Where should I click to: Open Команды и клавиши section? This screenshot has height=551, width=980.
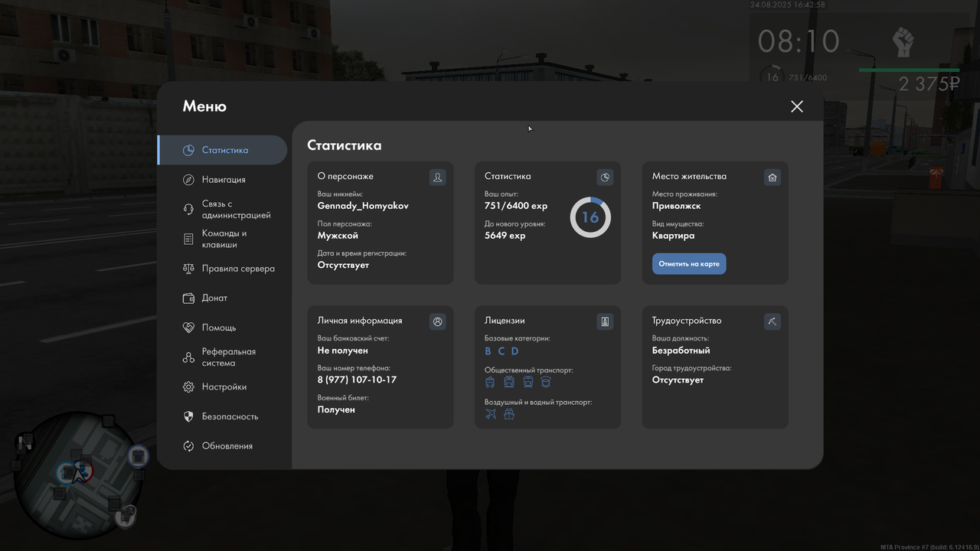[x=223, y=239]
